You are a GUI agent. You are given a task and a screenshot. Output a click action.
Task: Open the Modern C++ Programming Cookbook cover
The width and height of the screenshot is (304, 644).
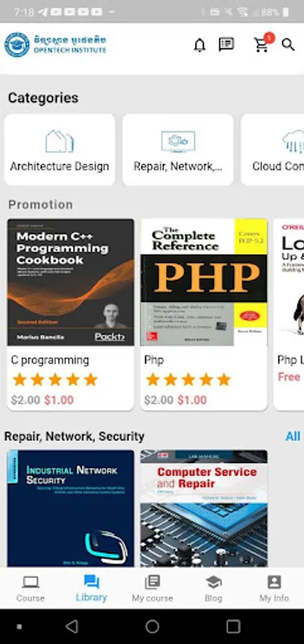click(x=71, y=282)
